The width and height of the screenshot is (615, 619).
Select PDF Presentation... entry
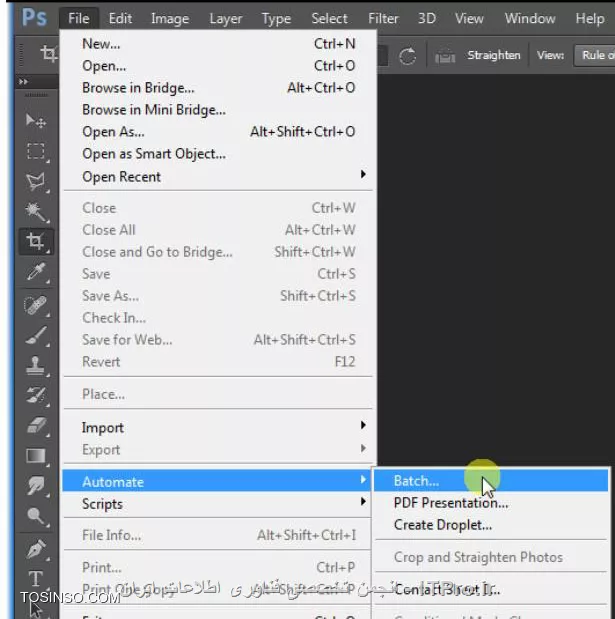pyautogui.click(x=490, y=503)
